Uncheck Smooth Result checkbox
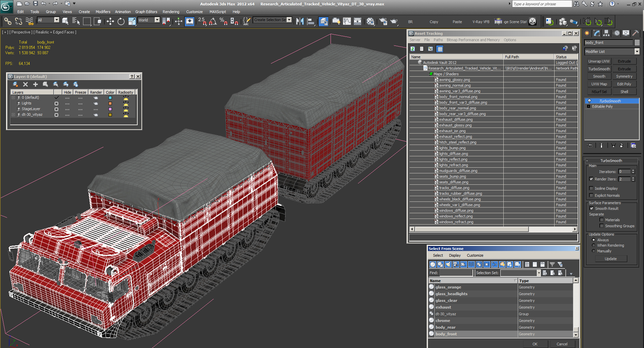Screen dimensions: 644x348 [591, 208]
